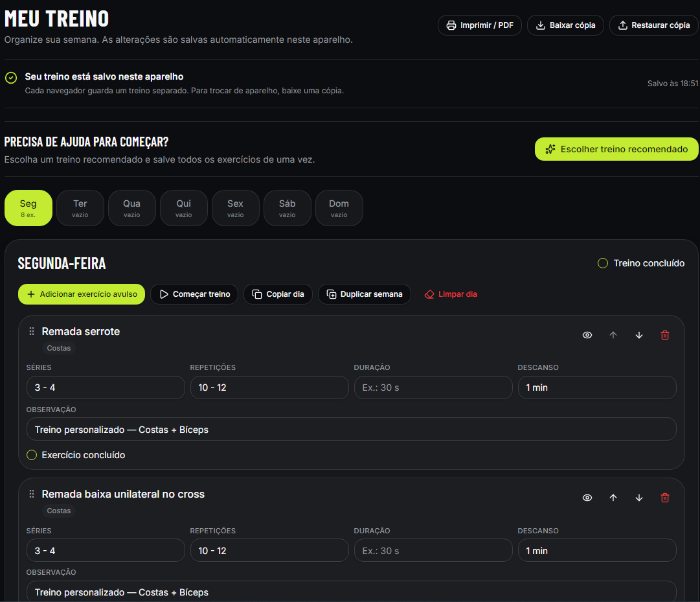Go to the Qui day tab
Image resolution: width=700 pixels, height=602 pixels.
[183, 208]
